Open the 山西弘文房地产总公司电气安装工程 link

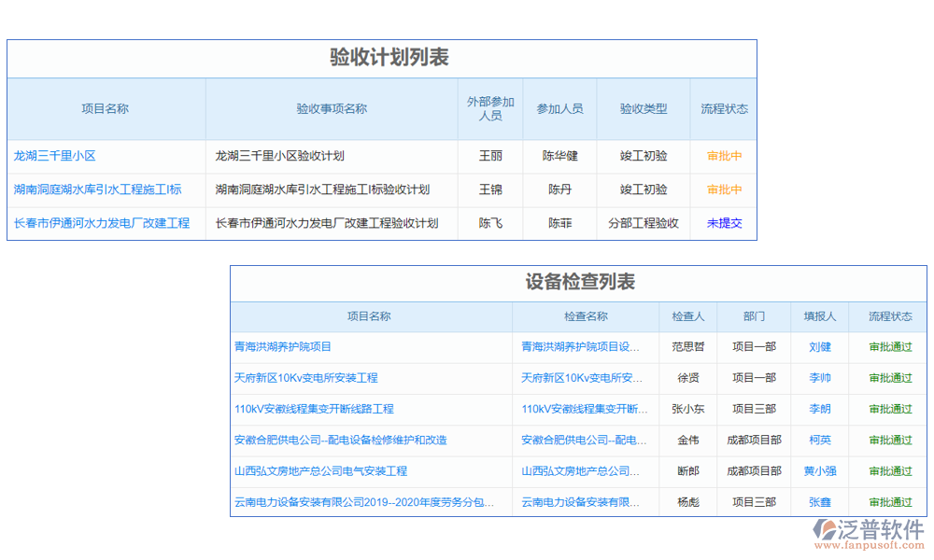click(x=322, y=470)
